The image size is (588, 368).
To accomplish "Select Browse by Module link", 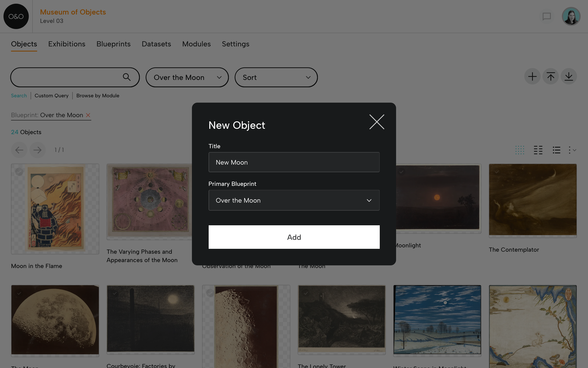I will tap(98, 96).
